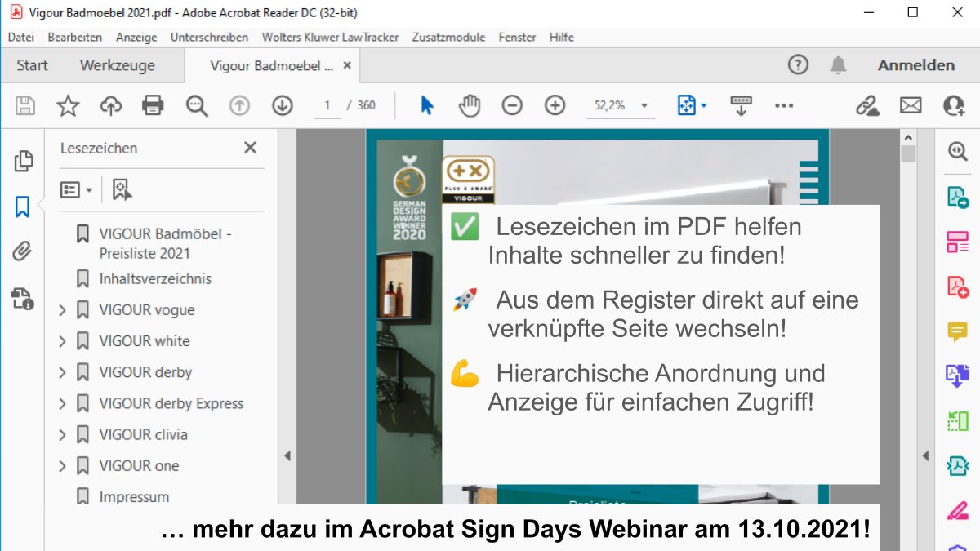Zoom out with minus button
Viewport: 980px width, 551px height.
(512, 105)
